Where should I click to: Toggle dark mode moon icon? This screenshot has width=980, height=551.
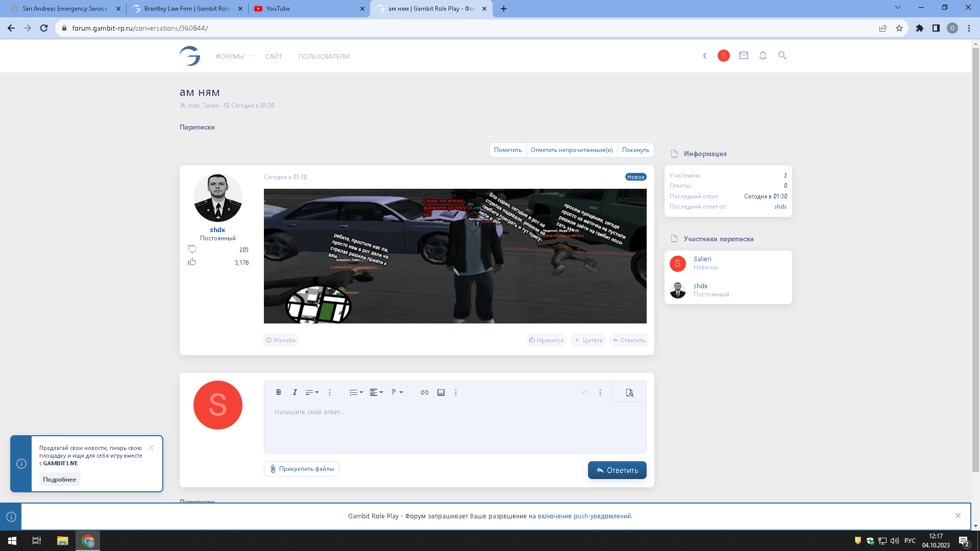[x=705, y=56]
